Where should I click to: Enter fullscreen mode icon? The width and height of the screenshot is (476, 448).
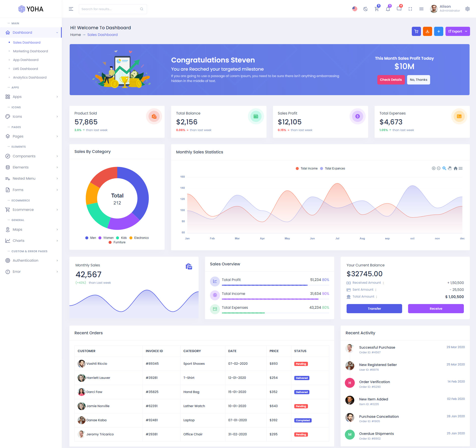point(410,9)
